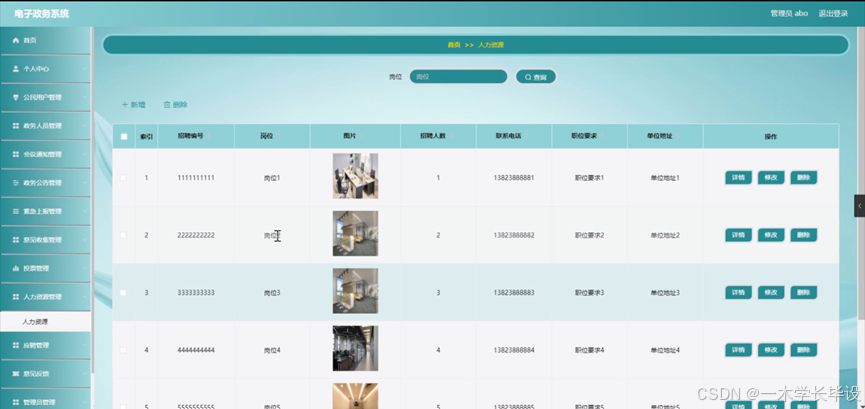Viewport: 865px width, 409px height.
Task: Click the icon beside 政务公告管理
Action: (x=15, y=183)
